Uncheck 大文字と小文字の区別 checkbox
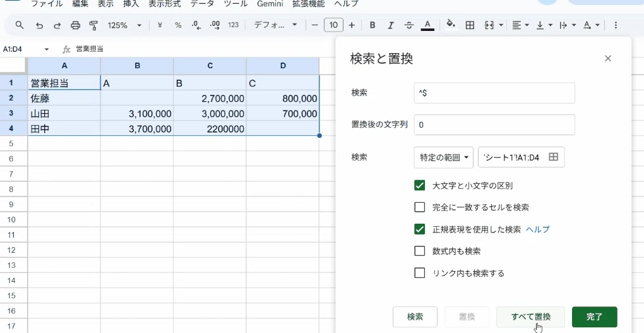Screen dimensions: 644x333 [419, 185]
